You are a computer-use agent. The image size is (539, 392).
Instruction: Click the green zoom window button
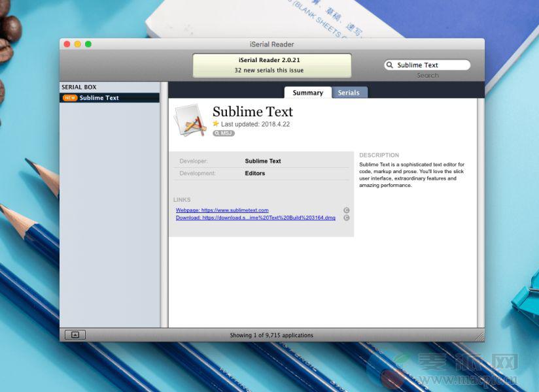pos(88,44)
